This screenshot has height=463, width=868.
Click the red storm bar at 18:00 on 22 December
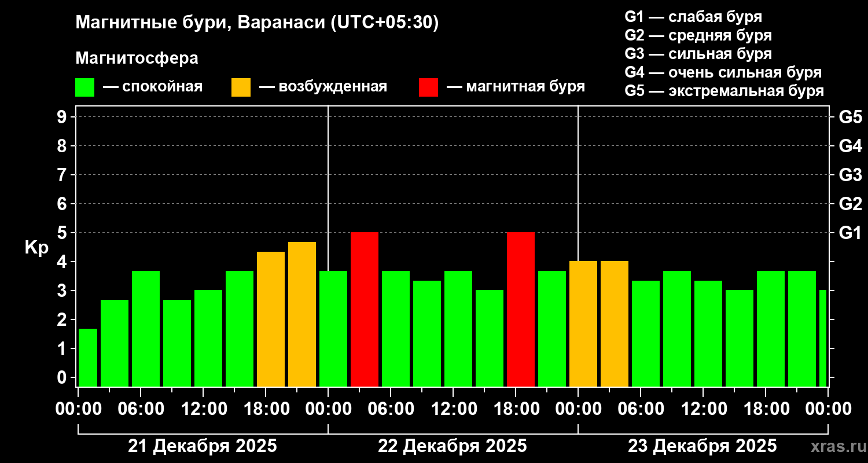[x=521, y=310]
